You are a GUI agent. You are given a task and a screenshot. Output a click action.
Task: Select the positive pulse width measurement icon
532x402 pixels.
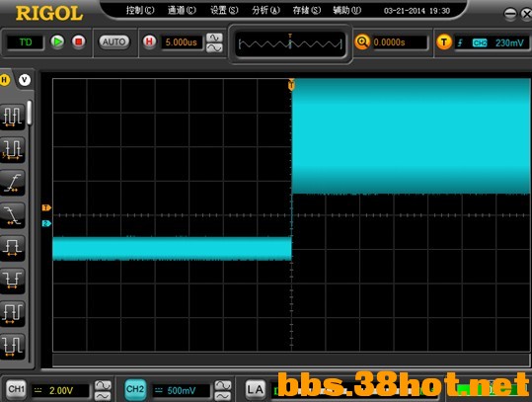click(13, 248)
